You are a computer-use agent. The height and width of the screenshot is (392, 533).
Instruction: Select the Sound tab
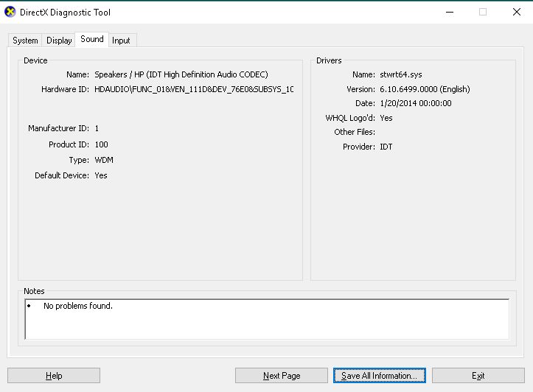point(91,39)
